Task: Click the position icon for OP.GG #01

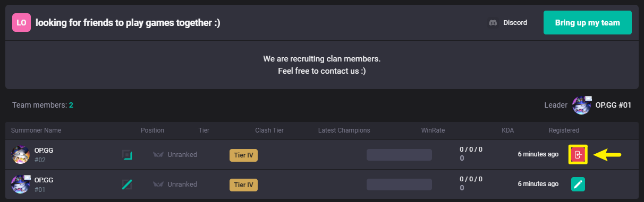Action: (127, 185)
